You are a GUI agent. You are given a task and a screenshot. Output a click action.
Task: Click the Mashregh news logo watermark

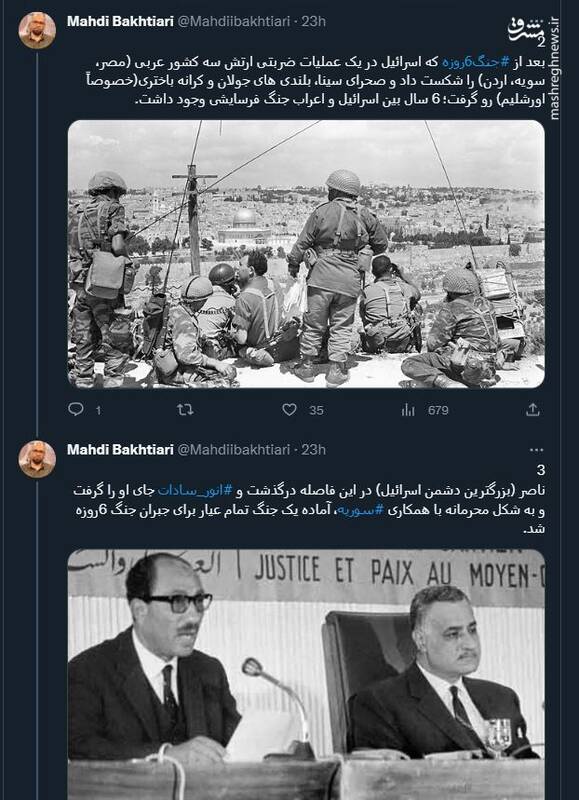click(527, 31)
